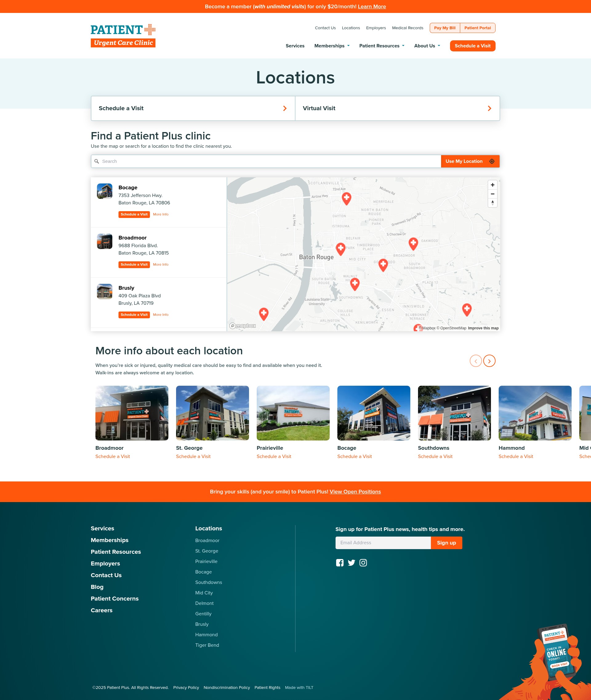Click Schedule a Visit under Southdowns card
Screen dimensions: 591x700
[x=435, y=457]
